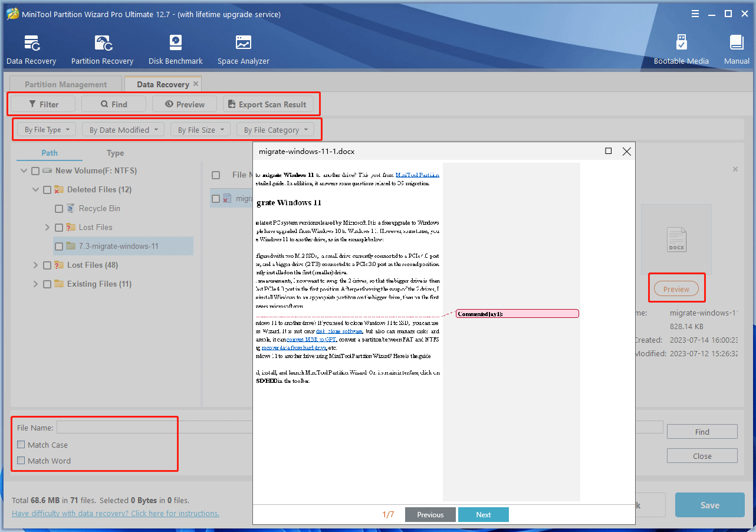Screen dimensions: 756x532
Task: Toggle select-all checkbox in file list header
Action: click(216, 175)
